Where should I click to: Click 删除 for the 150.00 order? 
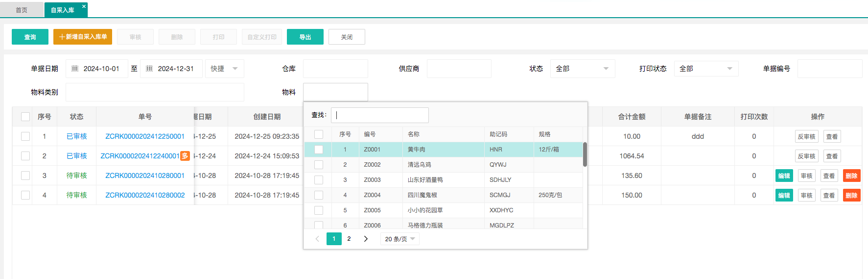pos(852,196)
